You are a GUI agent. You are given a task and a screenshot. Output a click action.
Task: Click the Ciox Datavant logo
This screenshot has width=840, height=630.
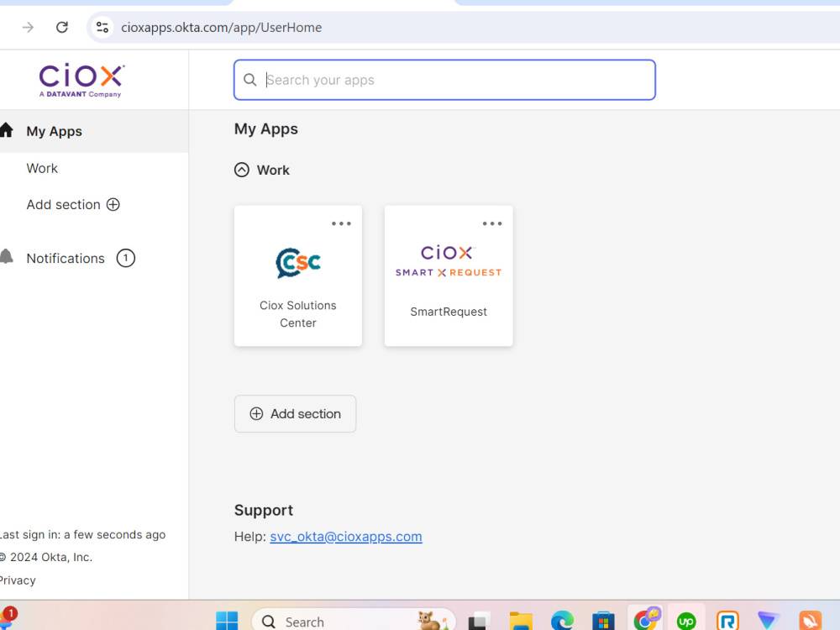82,81
